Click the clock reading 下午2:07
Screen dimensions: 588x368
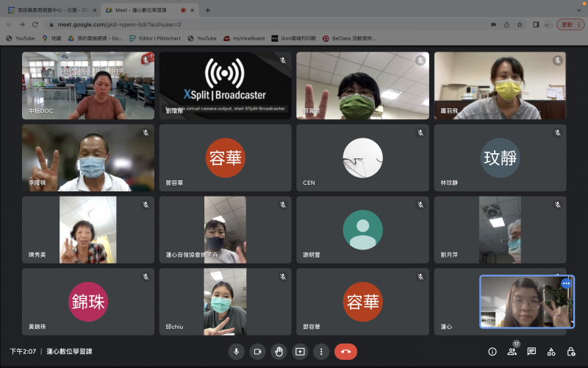(23, 352)
